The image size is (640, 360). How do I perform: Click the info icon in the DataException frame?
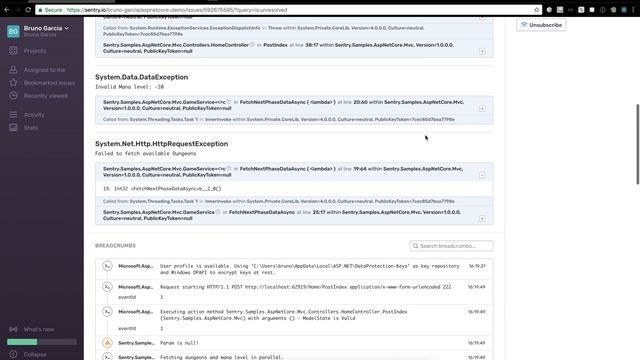229,102
